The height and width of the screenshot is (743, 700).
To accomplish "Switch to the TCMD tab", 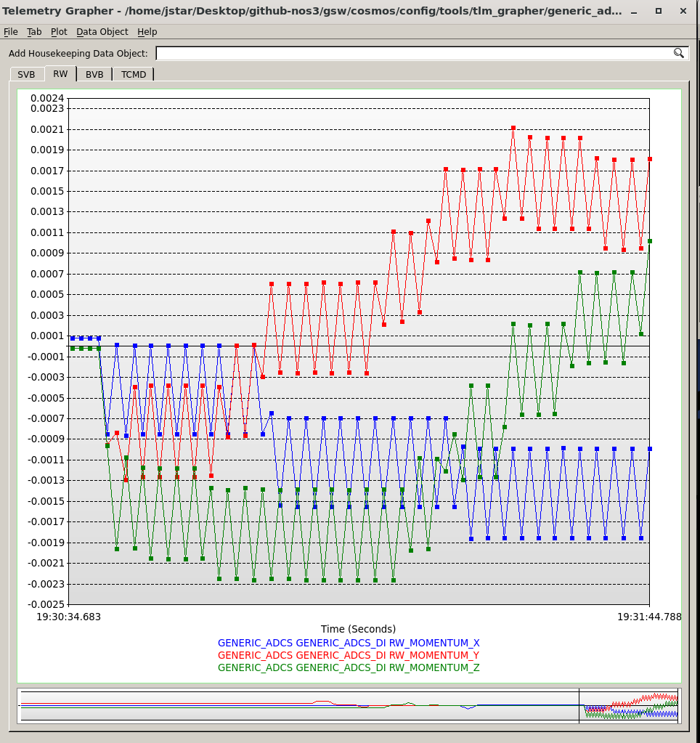I will 134,74.
